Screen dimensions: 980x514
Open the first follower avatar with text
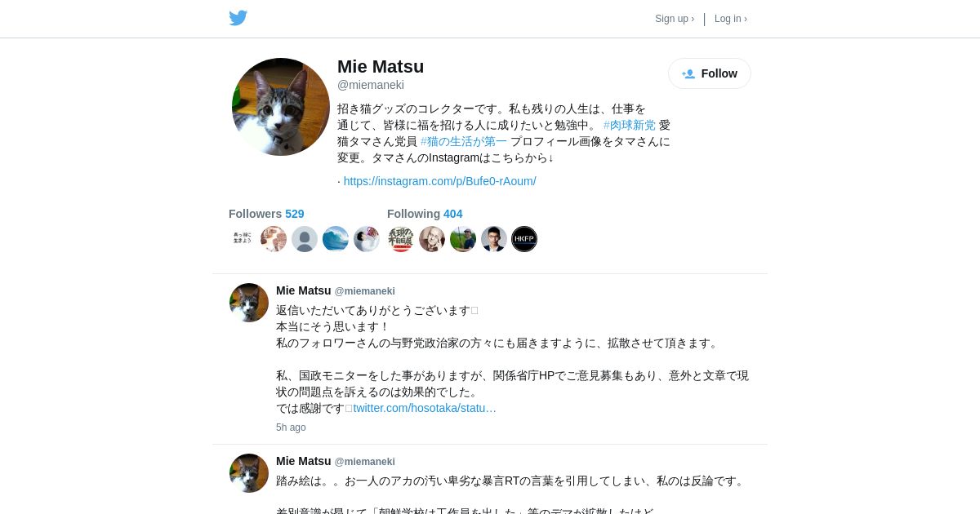click(x=243, y=239)
